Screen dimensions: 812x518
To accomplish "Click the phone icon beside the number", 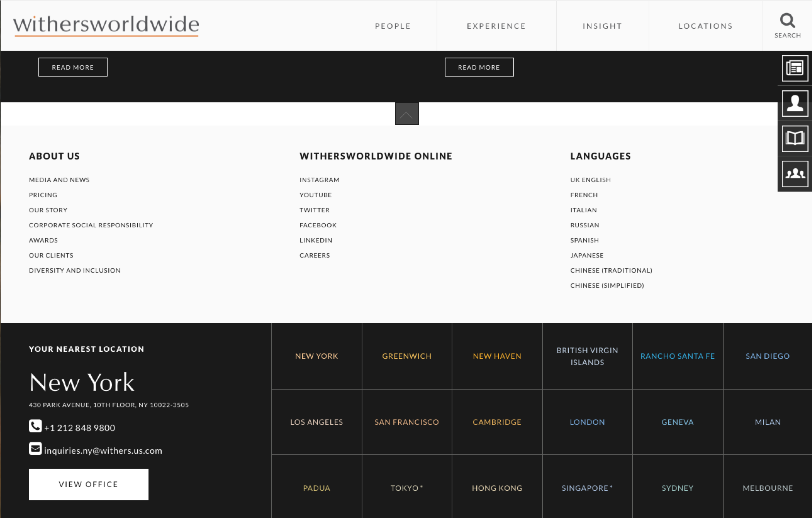I will pos(35,426).
